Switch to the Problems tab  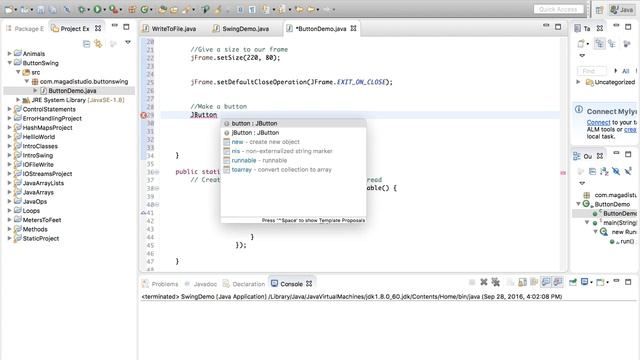pos(160,284)
